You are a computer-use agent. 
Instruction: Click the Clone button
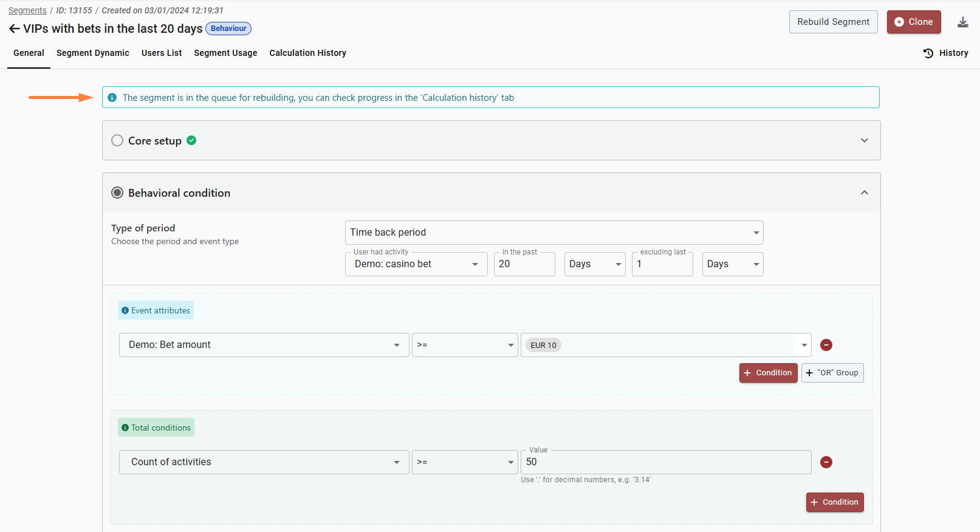tap(914, 22)
